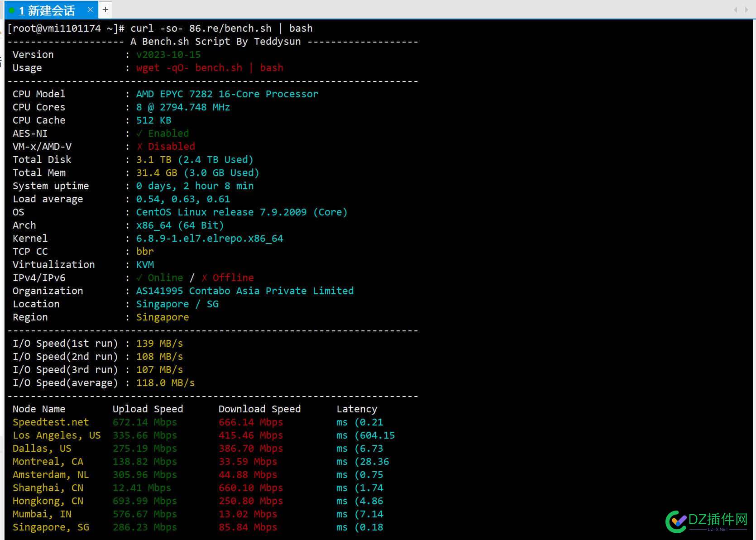The image size is (756, 540).
Task: Click the IPv4 Online status
Action: 160,277
